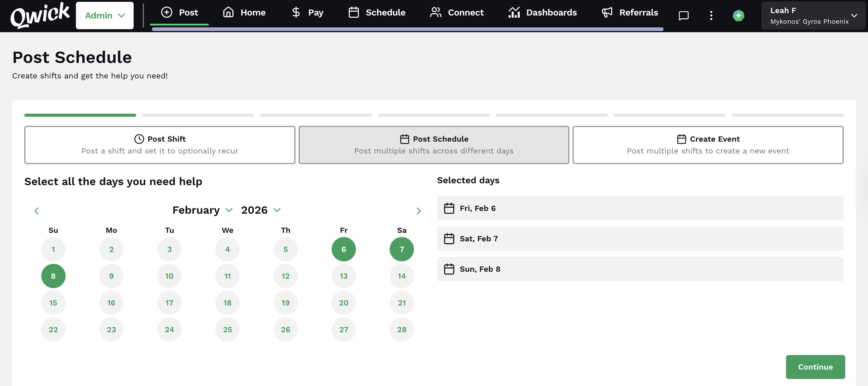
Task: Expand the 2026 year dropdown
Action: (261, 210)
